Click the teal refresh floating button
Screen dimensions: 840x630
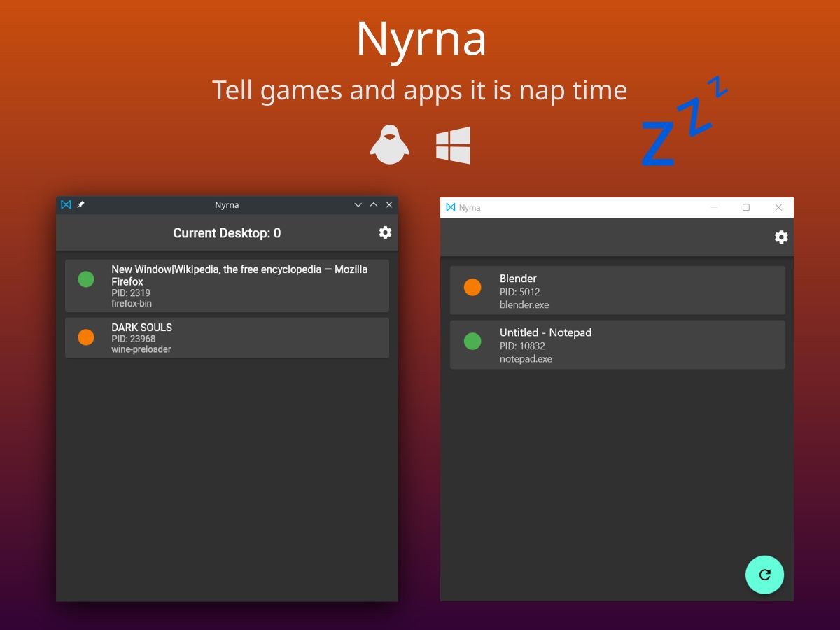tap(764, 575)
